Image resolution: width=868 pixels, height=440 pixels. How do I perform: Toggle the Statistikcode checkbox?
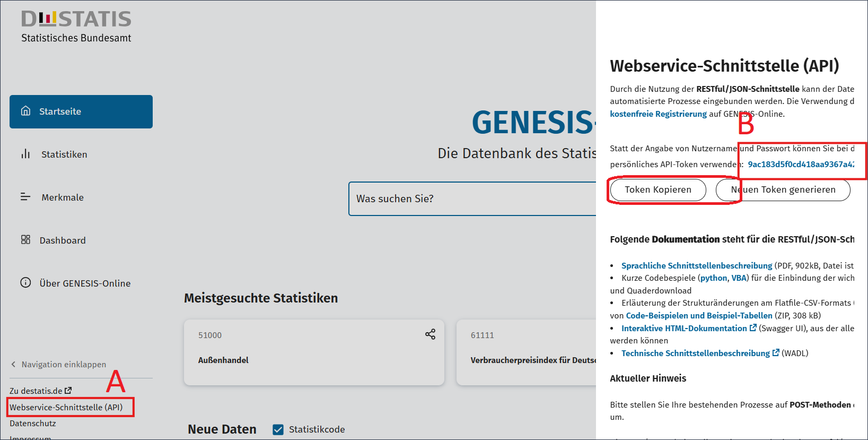pos(278,429)
